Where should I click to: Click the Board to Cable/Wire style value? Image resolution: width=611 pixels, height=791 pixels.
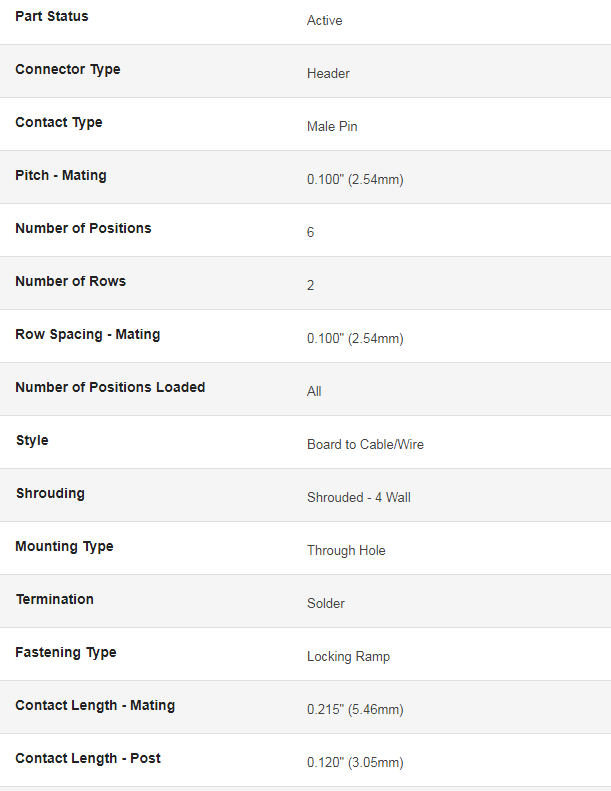click(365, 445)
